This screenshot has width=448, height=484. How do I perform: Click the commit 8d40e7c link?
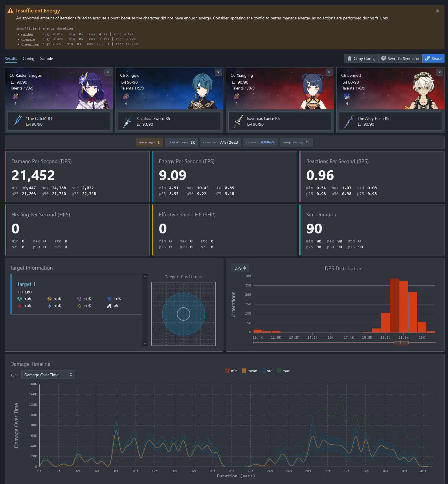tap(267, 142)
